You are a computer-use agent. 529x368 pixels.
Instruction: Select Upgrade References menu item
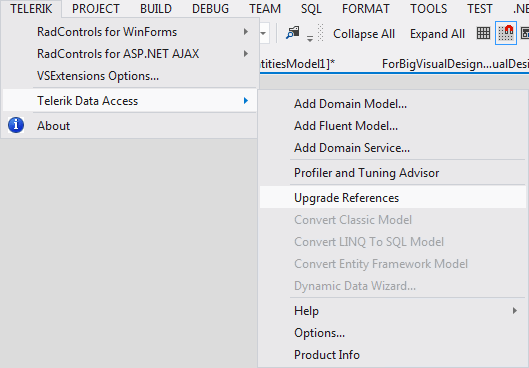393,198
